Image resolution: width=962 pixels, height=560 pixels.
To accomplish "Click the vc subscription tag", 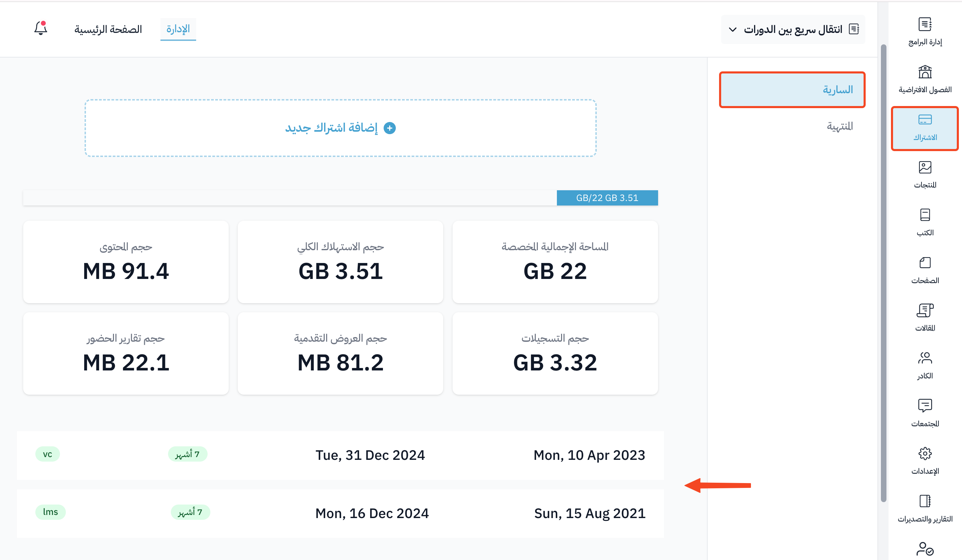I will point(47,454).
